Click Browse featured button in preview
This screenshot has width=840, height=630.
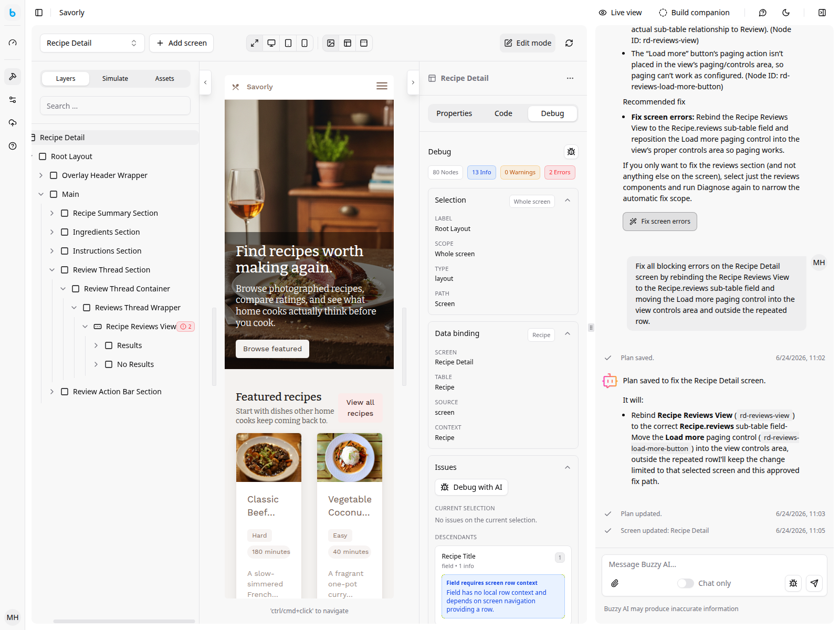click(x=272, y=349)
